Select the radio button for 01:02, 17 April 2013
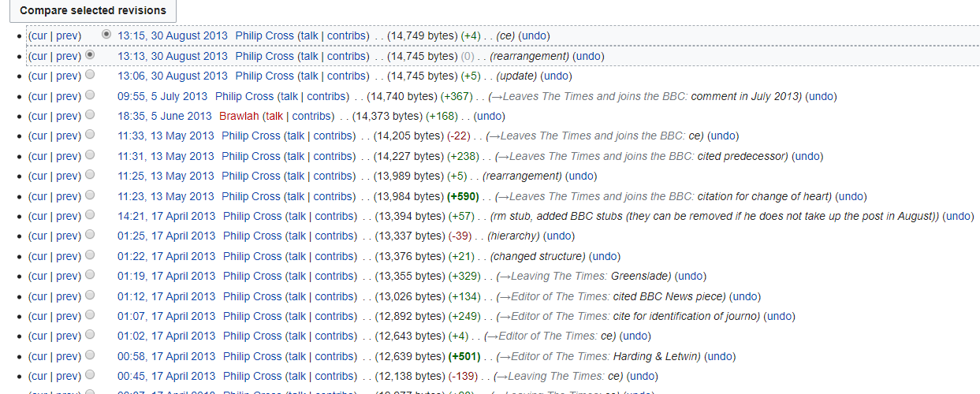The image size is (980, 394). (x=90, y=335)
